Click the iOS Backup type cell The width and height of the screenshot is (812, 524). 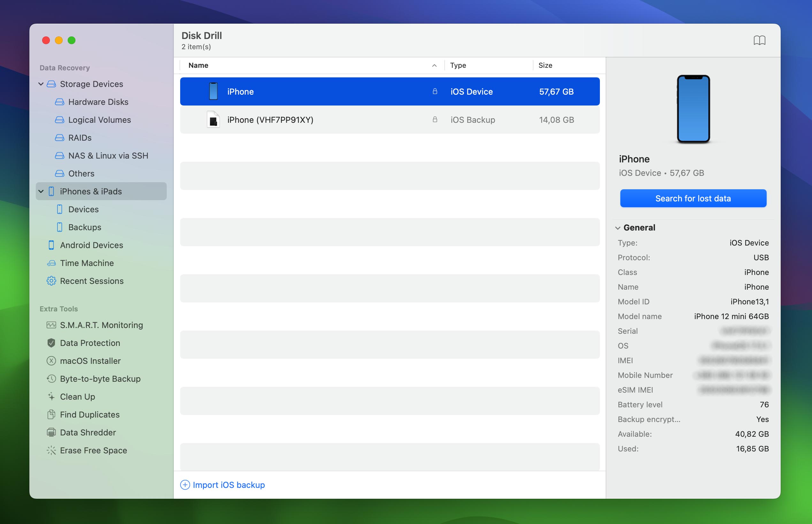coord(472,120)
